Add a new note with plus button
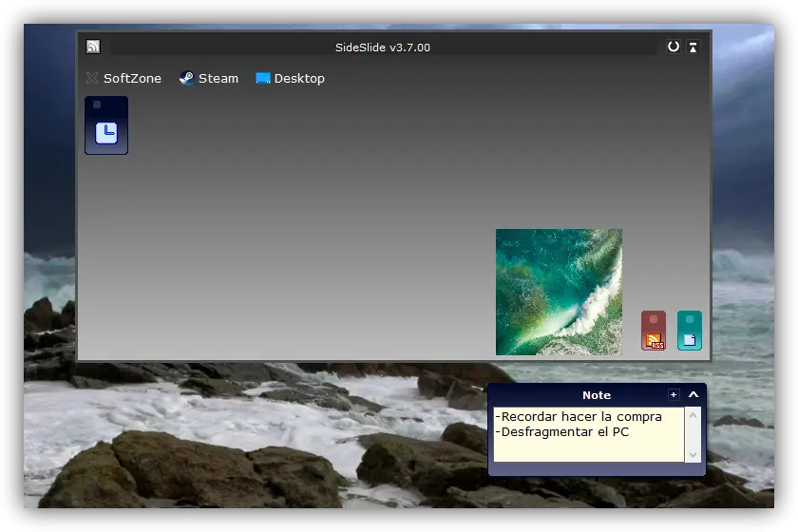The height and width of the screenshot is (532, 798). pyautogui.click(x=674, y=394)
